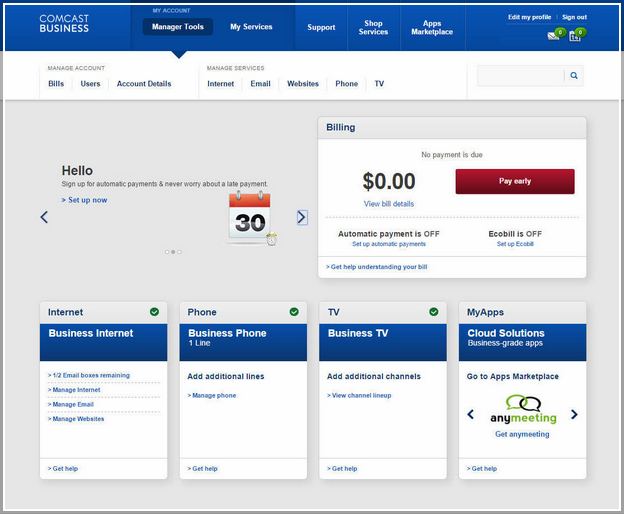Open View channel lineup link

[359, 395]
